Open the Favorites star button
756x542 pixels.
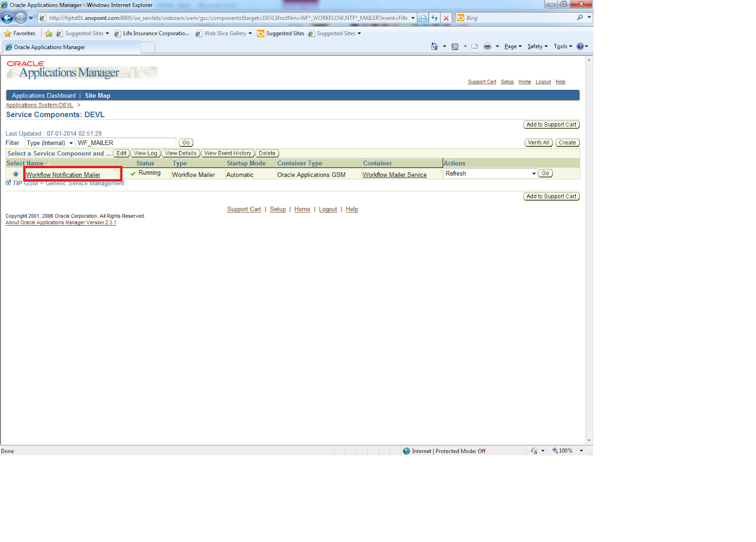click(20, 34)
